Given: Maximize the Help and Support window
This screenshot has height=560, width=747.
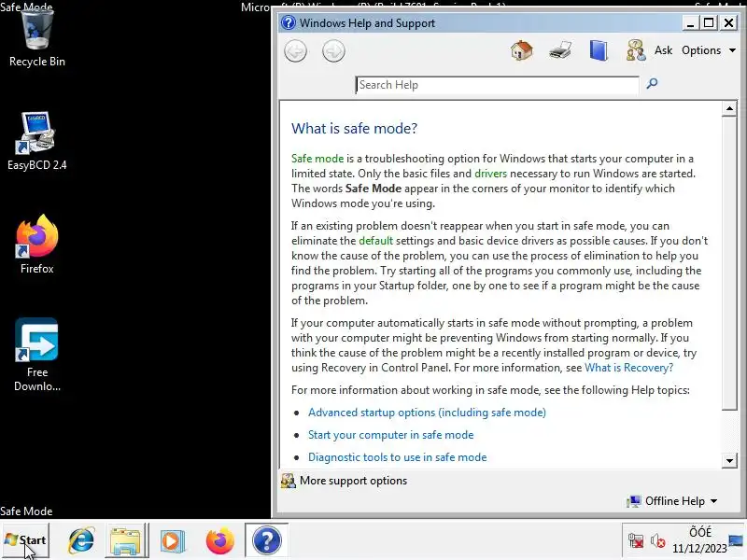Looking at the screenshot, I should 709,22.
